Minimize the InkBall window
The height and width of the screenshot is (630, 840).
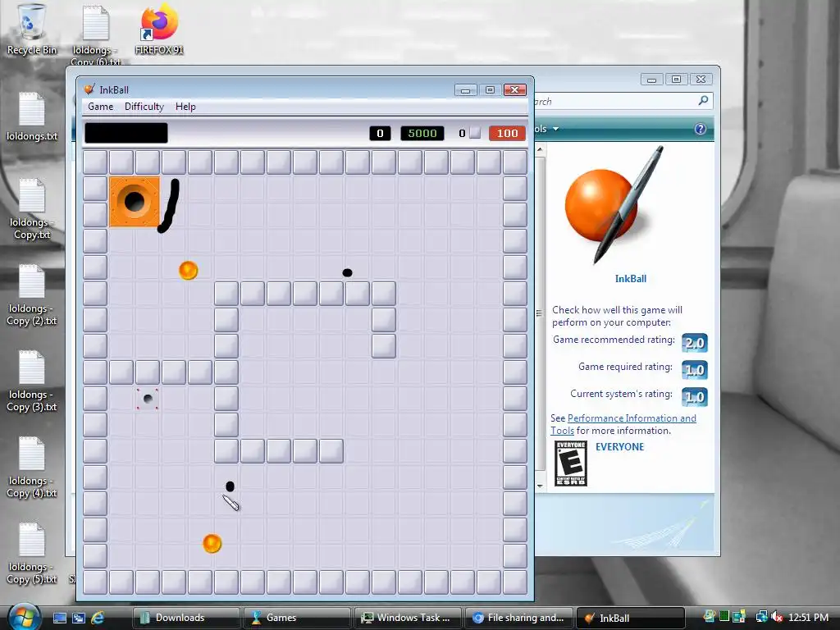point(466,90)
